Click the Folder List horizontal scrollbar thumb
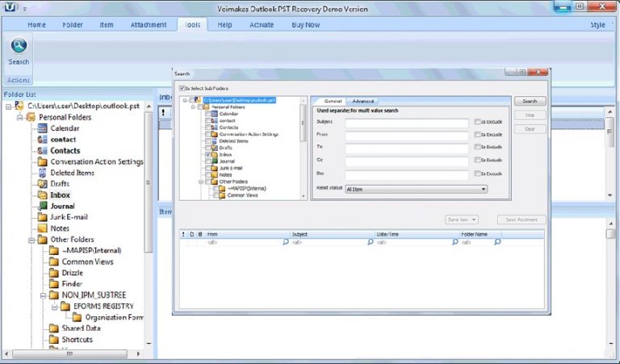 (x=69, y=354)
